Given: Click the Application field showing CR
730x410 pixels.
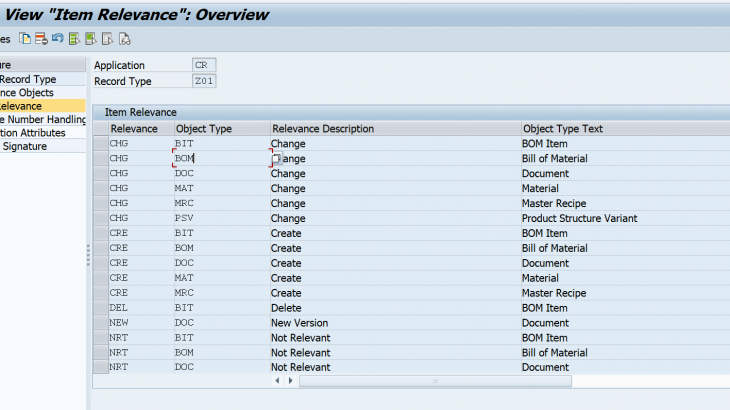Looking at the screenshot, I should pos(204,65).
